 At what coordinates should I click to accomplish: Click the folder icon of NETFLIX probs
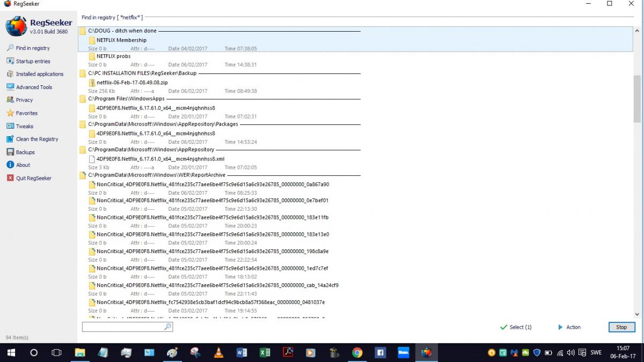[92, 56]
